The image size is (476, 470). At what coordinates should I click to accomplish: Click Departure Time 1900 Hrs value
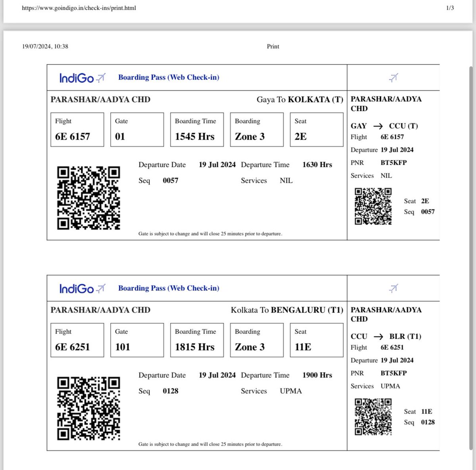(317, 375)
